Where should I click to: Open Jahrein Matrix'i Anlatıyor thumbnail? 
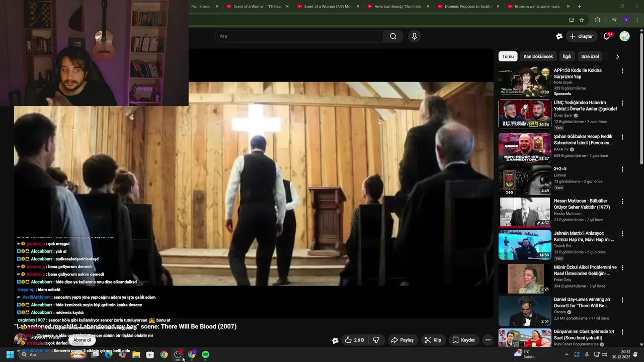(x=524, y=245)
